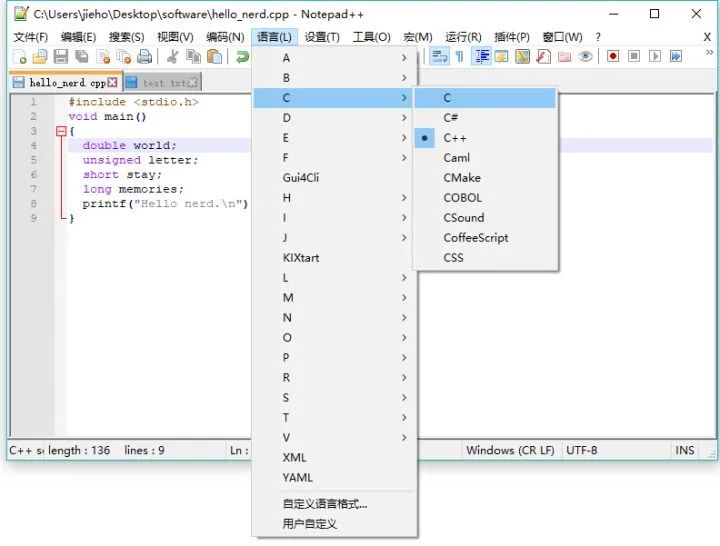Viewport: 720px width, 546px height.
Task: Close the current document via toolbar icon
Action: 103,56
